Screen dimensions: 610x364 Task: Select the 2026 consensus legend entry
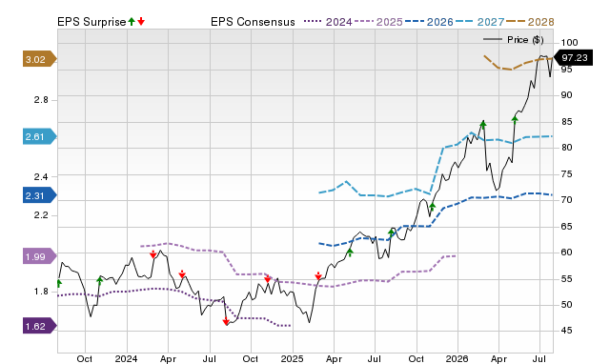429,22
